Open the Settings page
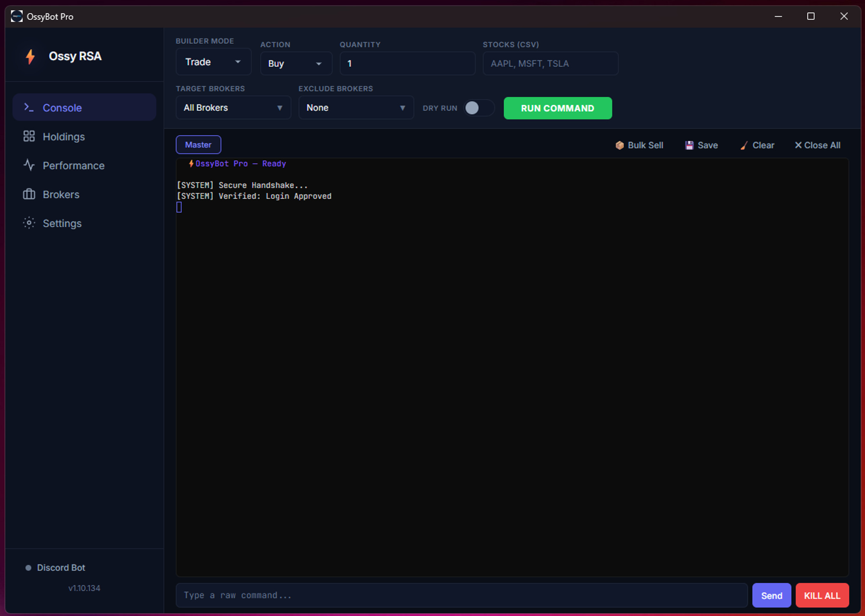Viewport: 865px width, 616px height. 84,223
